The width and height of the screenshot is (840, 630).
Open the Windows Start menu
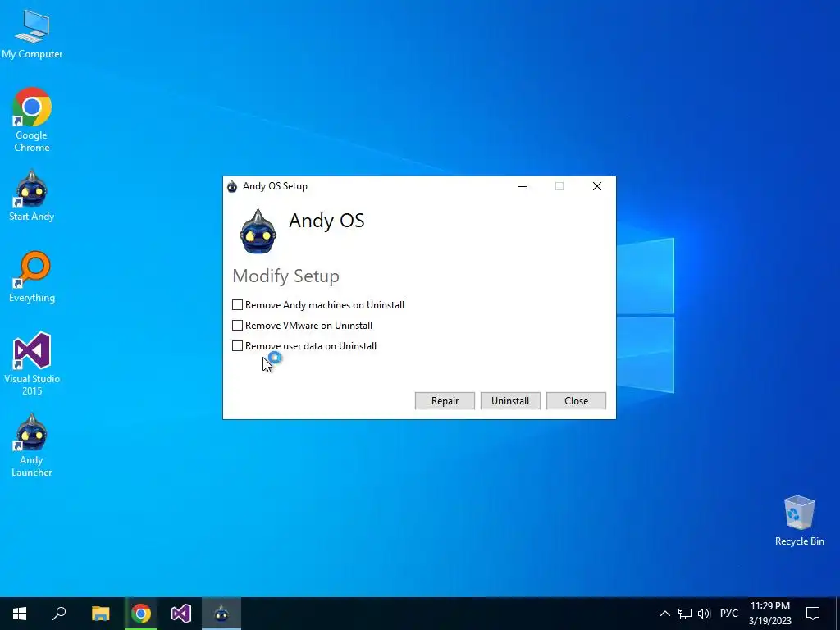pyautogui.click(x=20, y=614)
